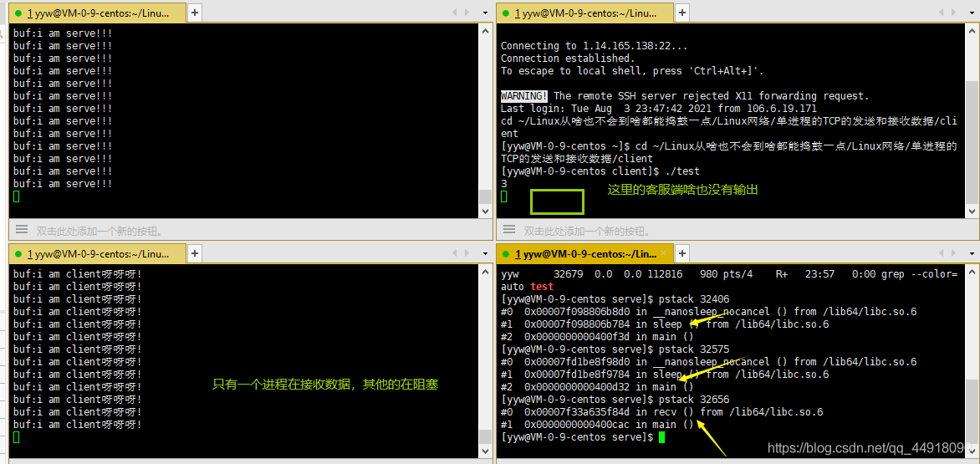
Task: Click the red 'test' word in grep output
Action: (542, 287)
